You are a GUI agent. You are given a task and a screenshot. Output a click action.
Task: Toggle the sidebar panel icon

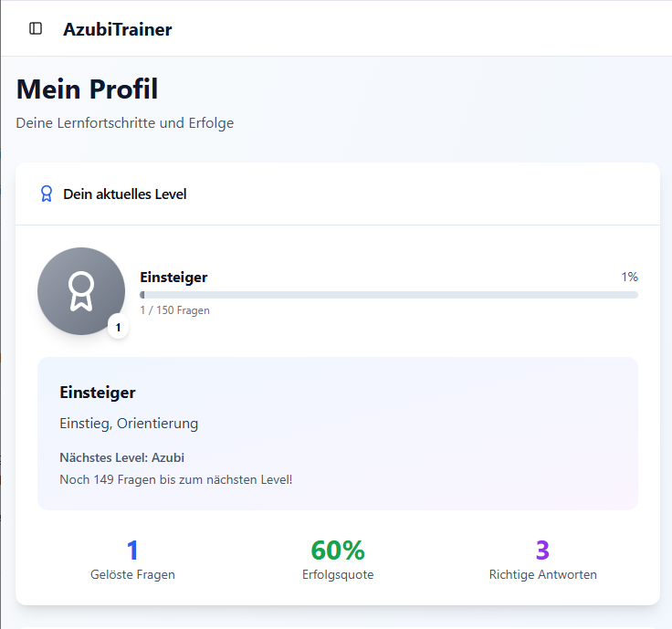[36, 28]
